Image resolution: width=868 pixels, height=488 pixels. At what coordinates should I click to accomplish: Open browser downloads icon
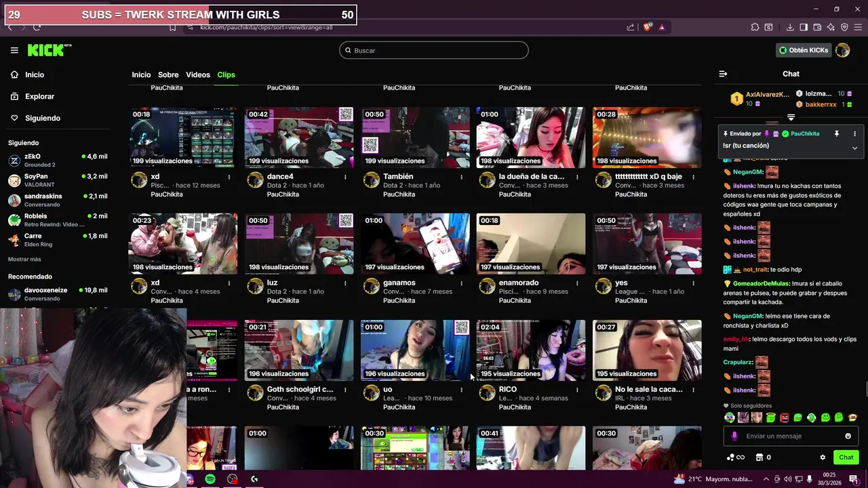(790, 27)
